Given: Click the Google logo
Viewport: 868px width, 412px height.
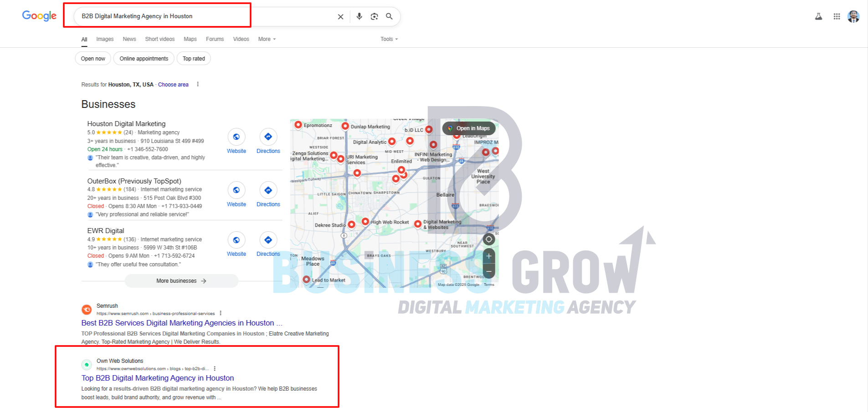Looking at the screenshot, I should [x=39, y=16].
